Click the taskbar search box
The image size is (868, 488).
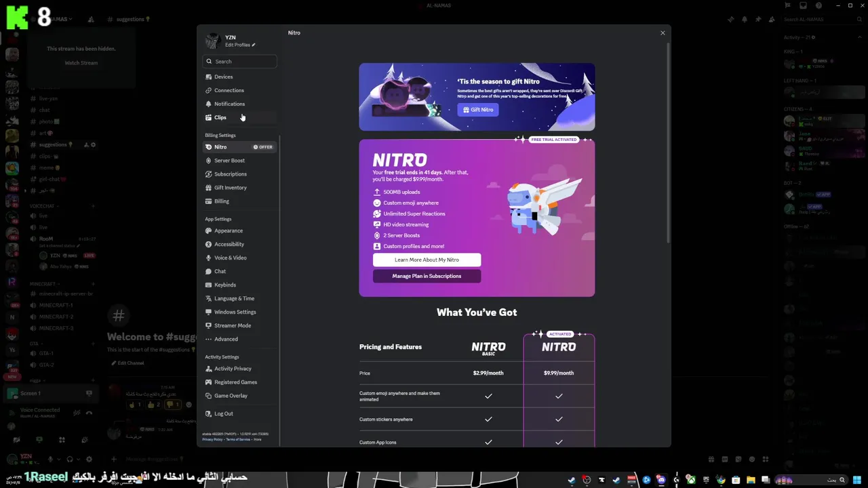point(811,480)
